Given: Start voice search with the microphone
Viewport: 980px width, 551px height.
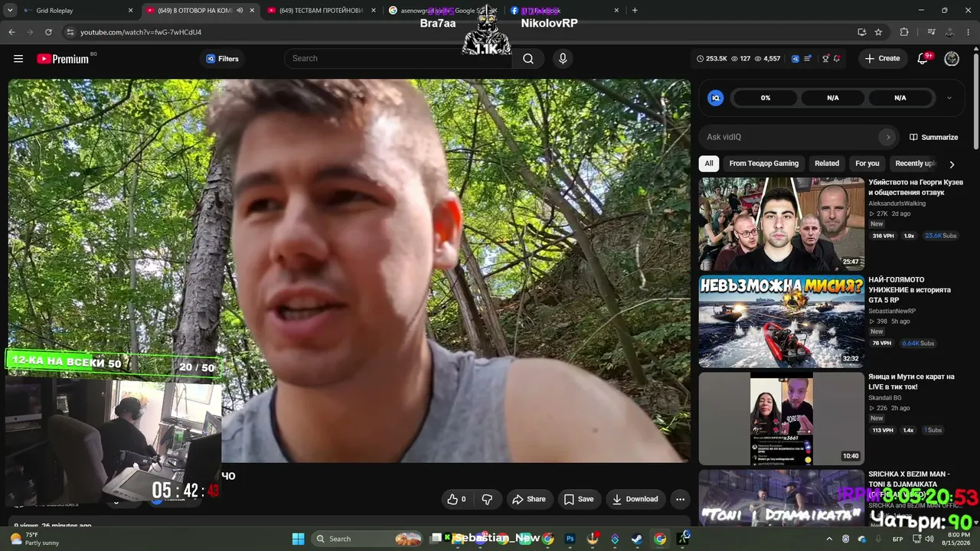Looking at the screenshot, I should tap(563, 59).
